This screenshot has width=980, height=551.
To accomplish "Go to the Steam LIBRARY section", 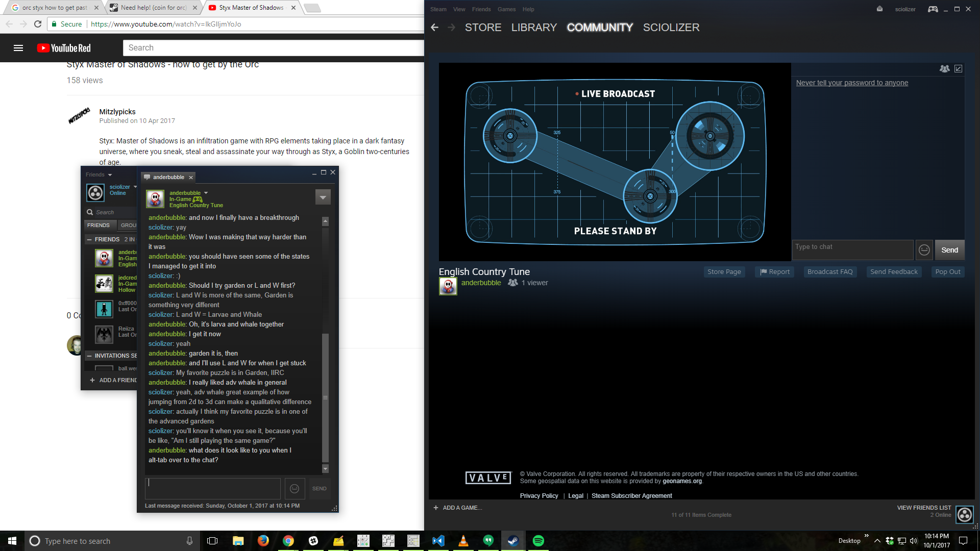I will (534, 28).
